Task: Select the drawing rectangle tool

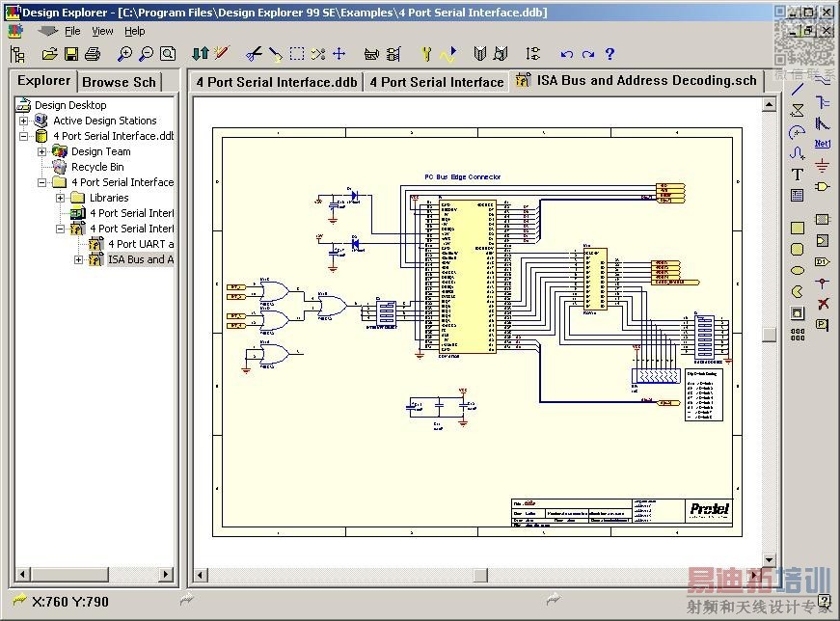Action: pos(798,228)
